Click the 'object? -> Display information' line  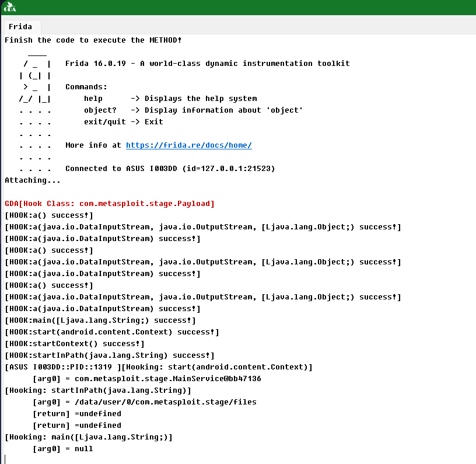[194, 110]
